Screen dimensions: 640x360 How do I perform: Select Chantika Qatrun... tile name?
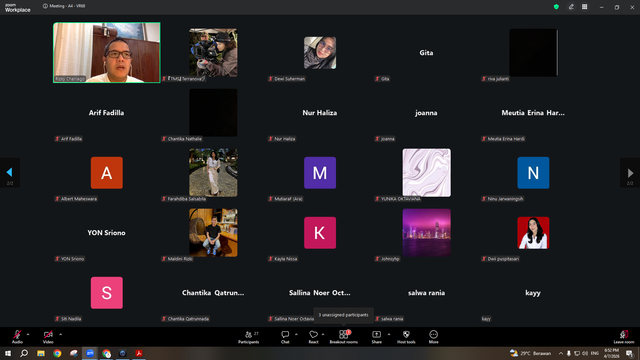(x=213, y=293)
